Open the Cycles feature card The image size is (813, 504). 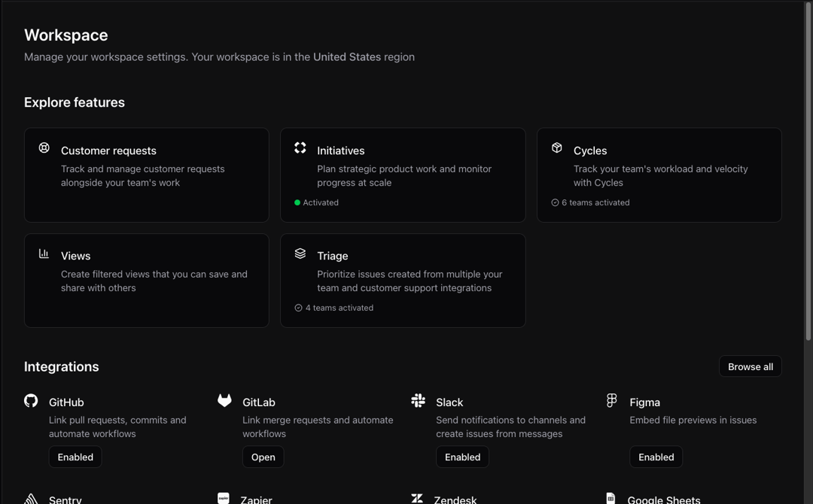(659, 175)
